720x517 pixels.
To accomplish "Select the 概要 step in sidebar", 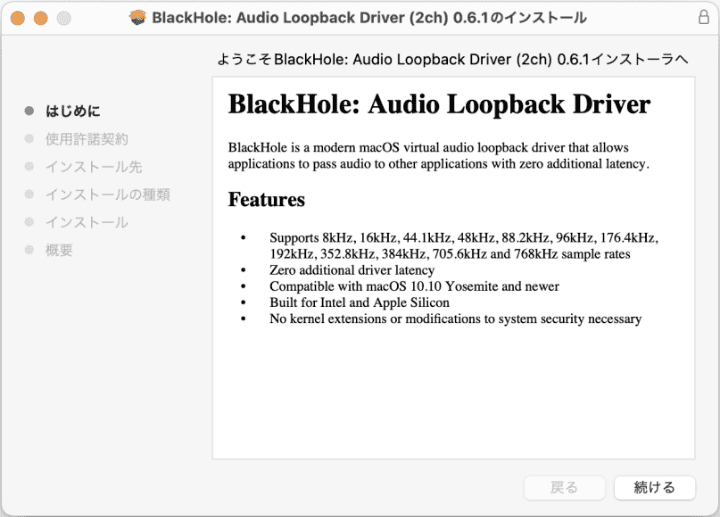I will point(59,250).
